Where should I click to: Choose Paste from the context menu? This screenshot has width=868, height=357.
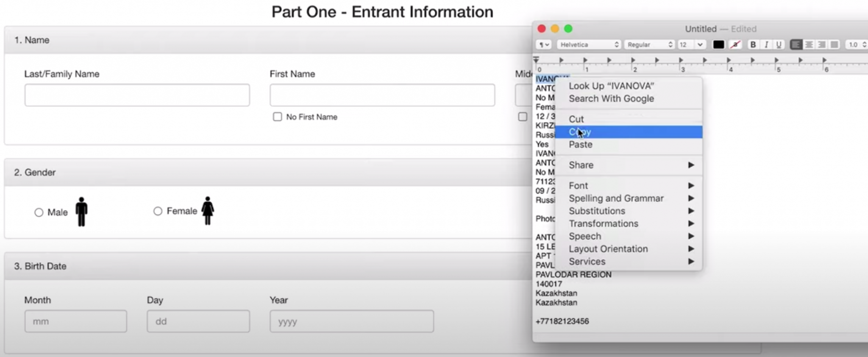tap(581, 145)
